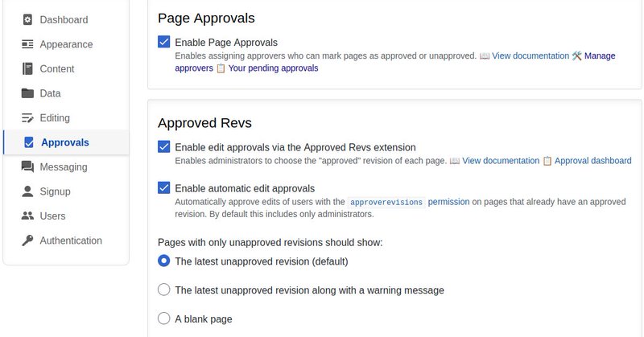This screenshot has width=644, height=337.
Task: Choose the A blank page option
Action: pos(164,319)
